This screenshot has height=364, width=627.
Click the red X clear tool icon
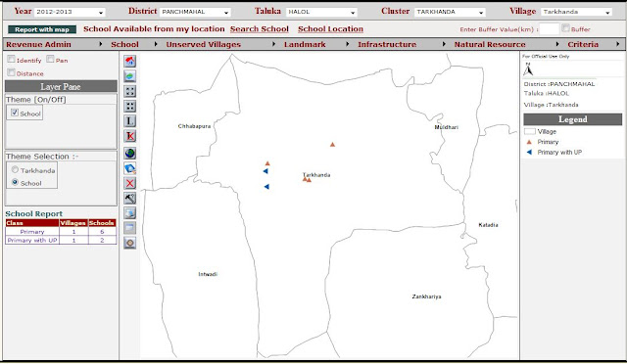pos(130,183)
